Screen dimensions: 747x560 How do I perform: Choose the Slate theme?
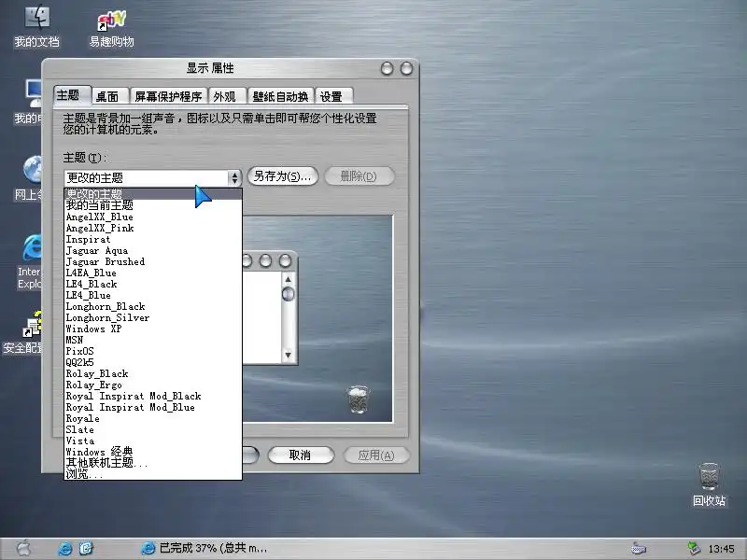point(153,429)
